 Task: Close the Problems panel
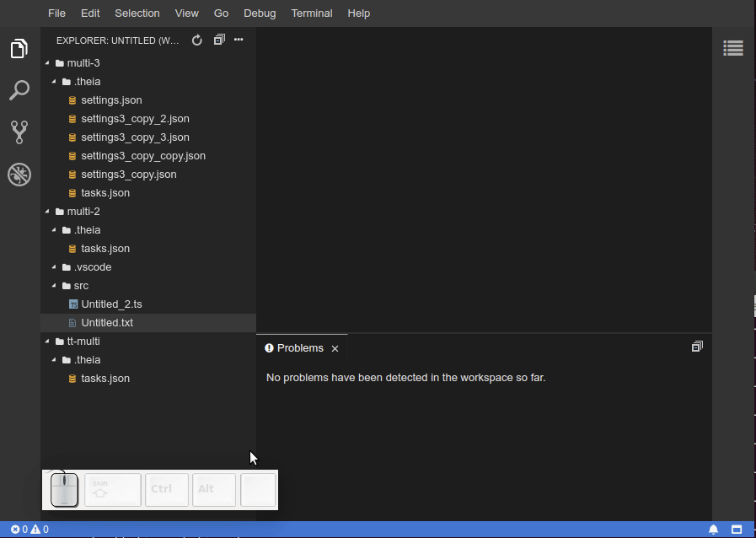(335, 348)
